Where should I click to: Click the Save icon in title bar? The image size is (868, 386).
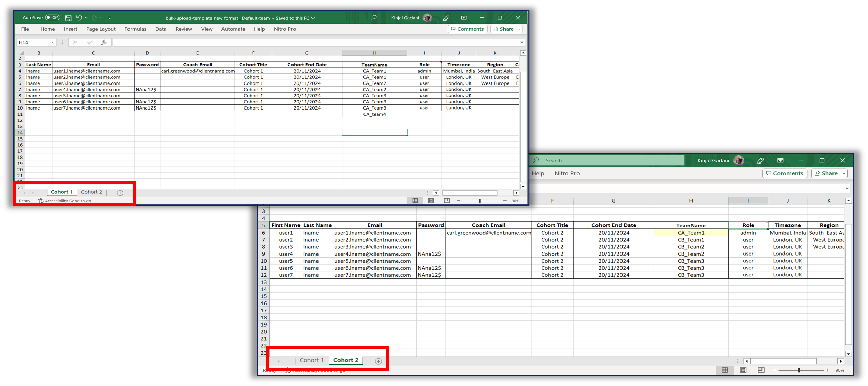[68, 18]
